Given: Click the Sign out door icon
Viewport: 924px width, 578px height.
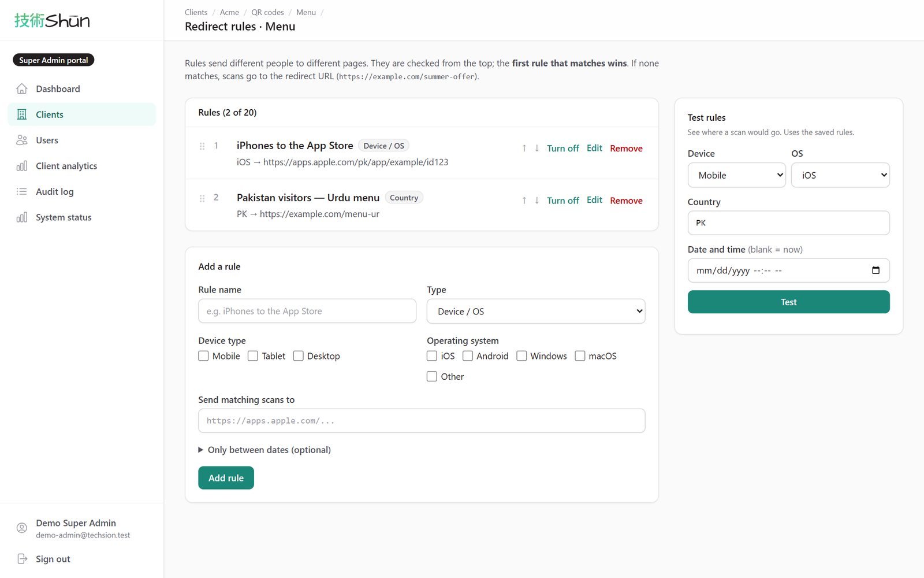Looking at the screenshot, I should [22, 559].
